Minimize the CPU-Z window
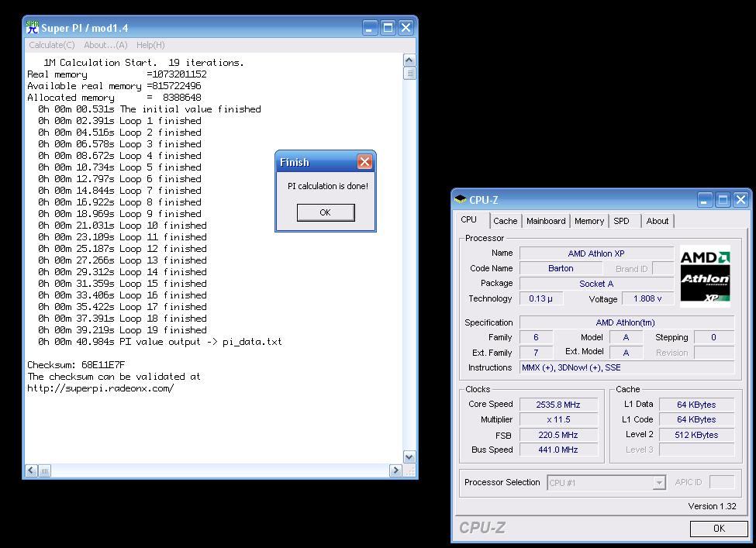This screenshot has height=548, width=756. click(x=705, y=199)
